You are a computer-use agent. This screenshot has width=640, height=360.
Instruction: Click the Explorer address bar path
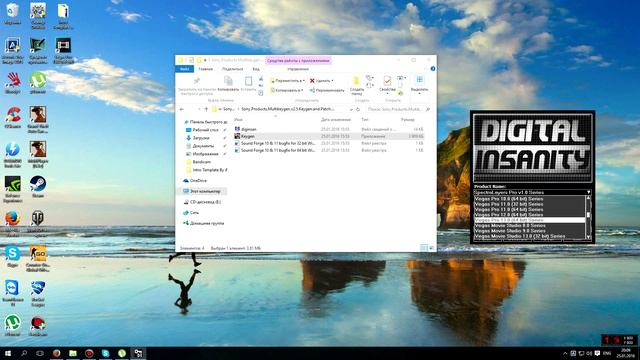coord(282,109)
